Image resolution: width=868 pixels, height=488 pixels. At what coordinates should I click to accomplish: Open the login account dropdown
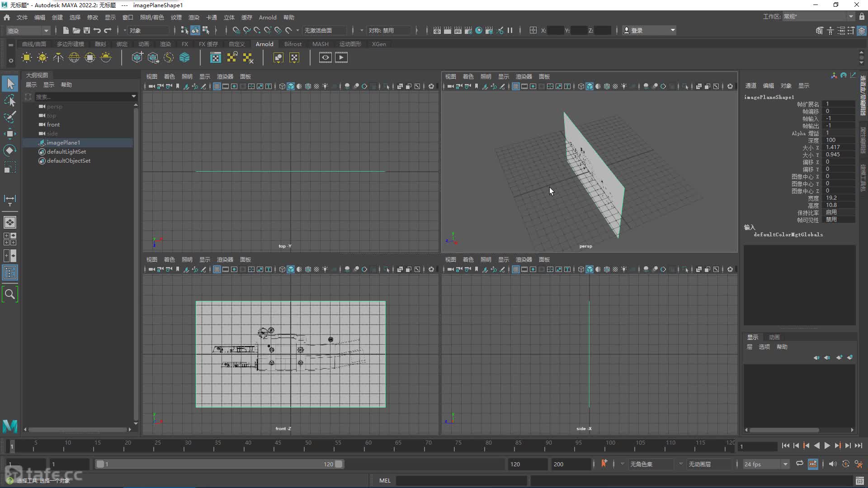tap(649, 30)
